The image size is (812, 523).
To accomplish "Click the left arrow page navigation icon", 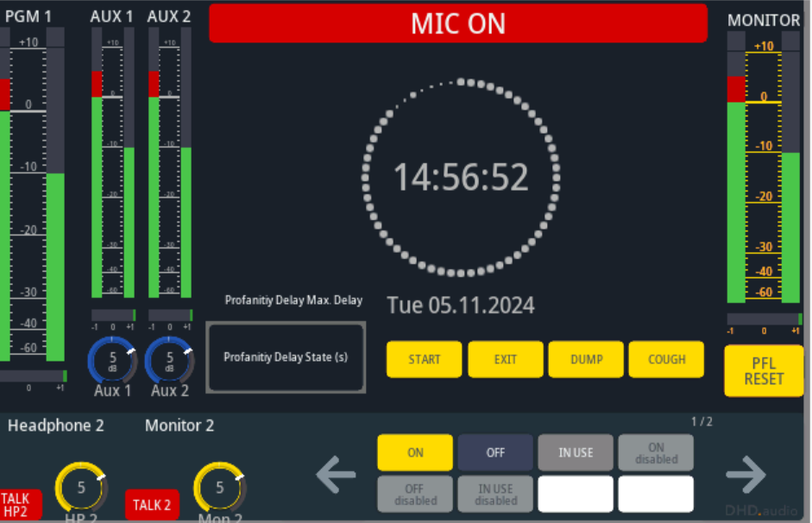I will [x=337, y=474].
